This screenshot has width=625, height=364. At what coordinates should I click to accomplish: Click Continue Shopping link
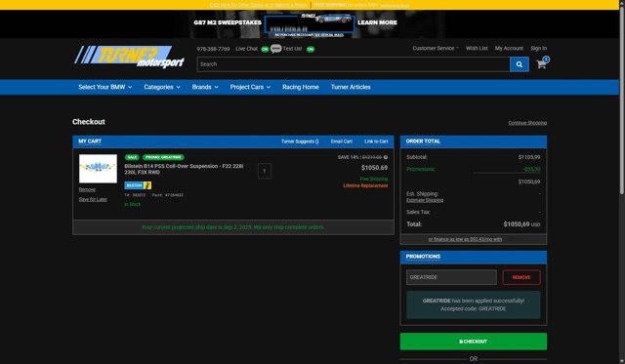click(527, 123)
